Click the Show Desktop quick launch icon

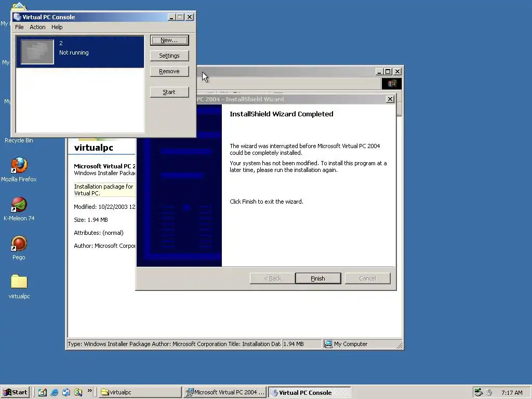43,392
